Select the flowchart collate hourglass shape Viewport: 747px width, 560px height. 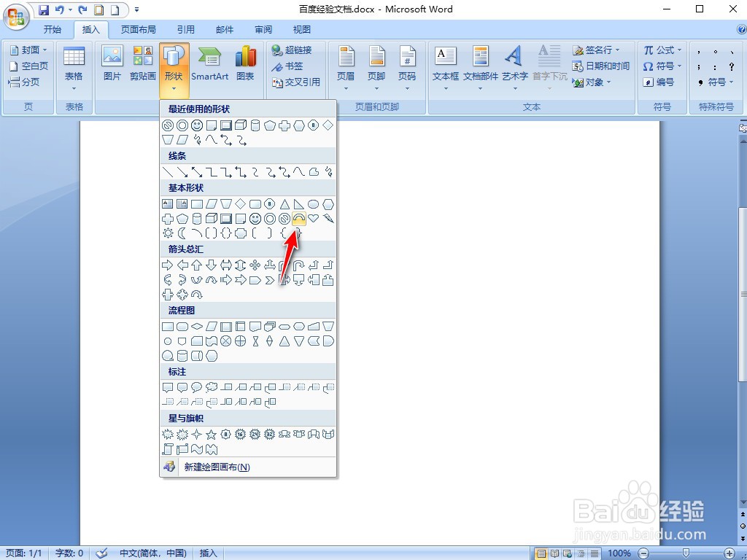255,341
